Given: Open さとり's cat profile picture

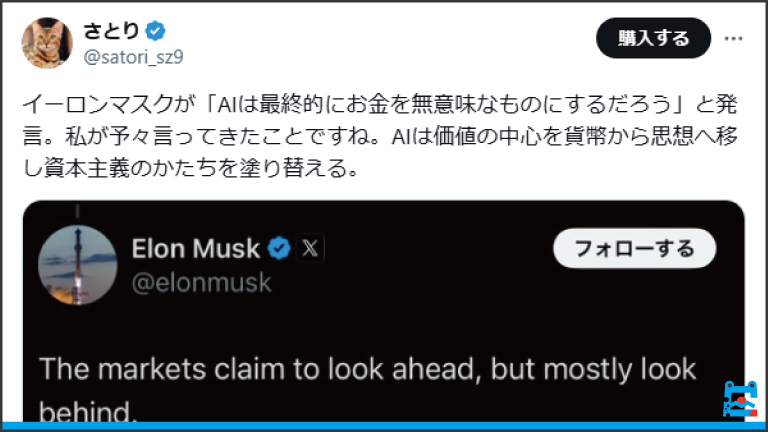Looking at the screenshot, I should point(47,43).
